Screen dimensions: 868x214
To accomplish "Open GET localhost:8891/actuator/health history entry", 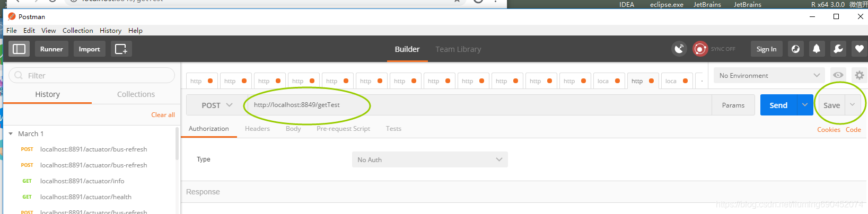I will [x=86, y=197].
